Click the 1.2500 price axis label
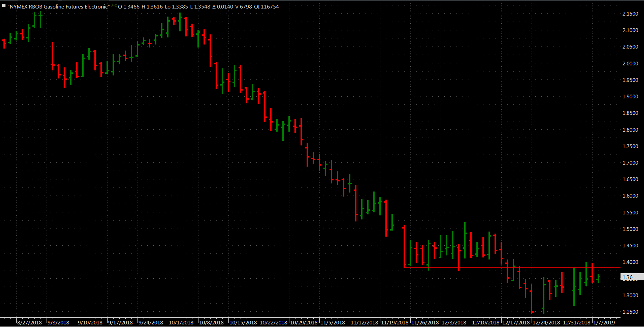The image size is (644, 327). tap(630, 312)
